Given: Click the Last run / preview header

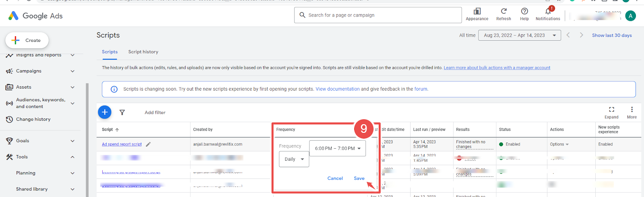Looking at the screenshot, I should (429, 130).
